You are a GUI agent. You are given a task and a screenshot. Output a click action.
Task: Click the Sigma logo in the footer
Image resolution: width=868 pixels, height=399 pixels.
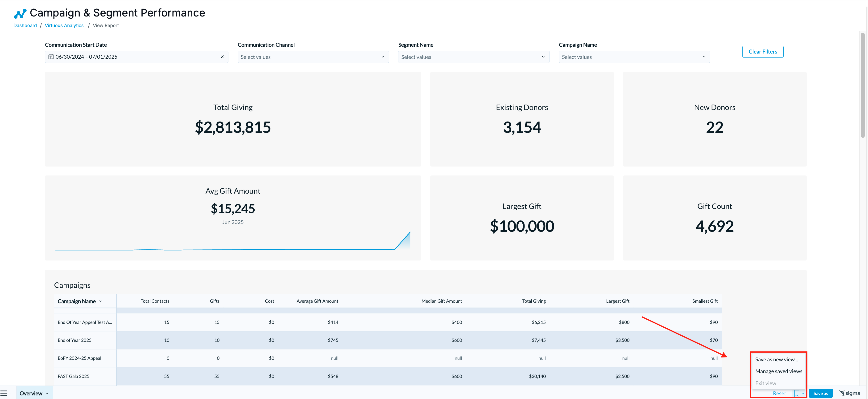tap(849, 393)
